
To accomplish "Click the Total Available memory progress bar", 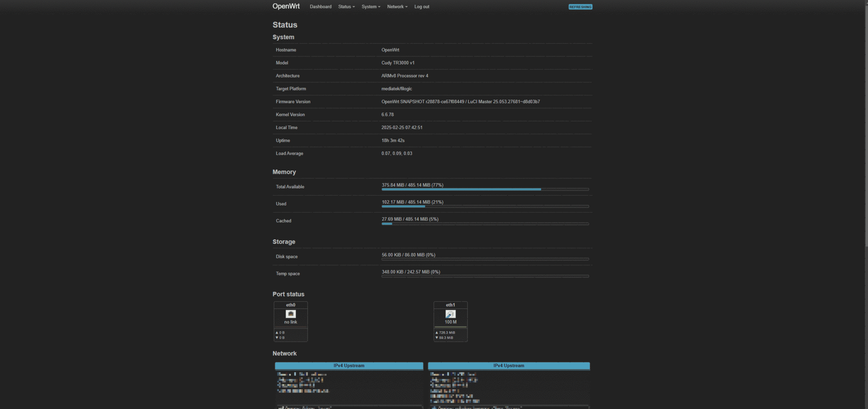I will click(485, 189).
